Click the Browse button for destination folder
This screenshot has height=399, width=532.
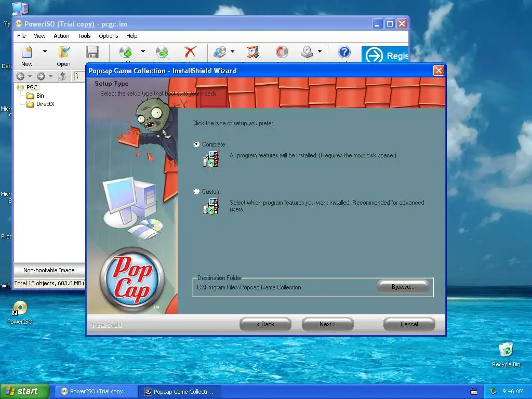[x=403, y=287]
